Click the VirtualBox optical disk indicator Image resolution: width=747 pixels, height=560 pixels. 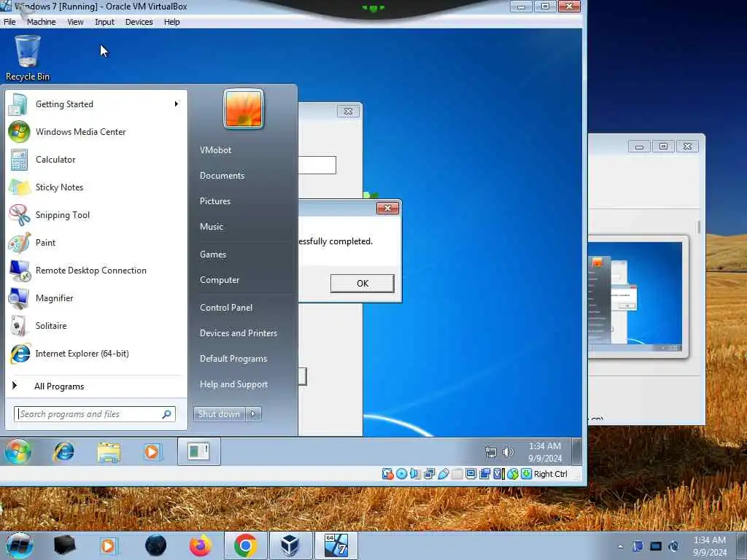pyautogui.click(x=402, y=474)
